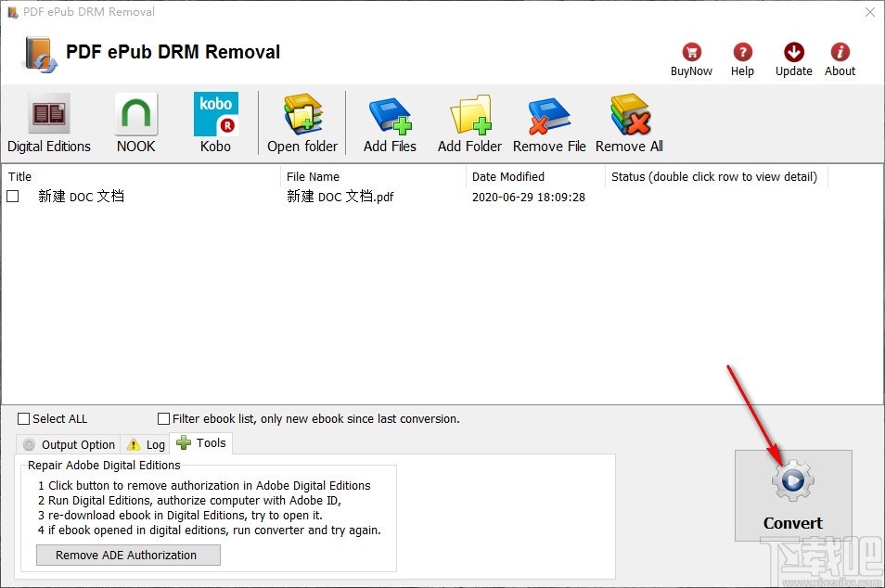Select the Tools tab
This screenshot has width=885, height=588.
pos(201,443)
